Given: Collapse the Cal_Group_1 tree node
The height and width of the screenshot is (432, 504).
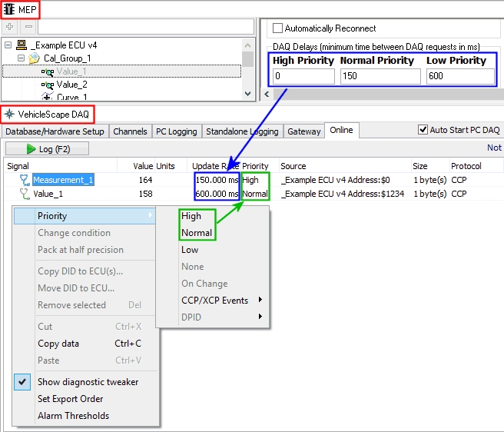Looking at the screenshot, I should (x=20, y=58).
